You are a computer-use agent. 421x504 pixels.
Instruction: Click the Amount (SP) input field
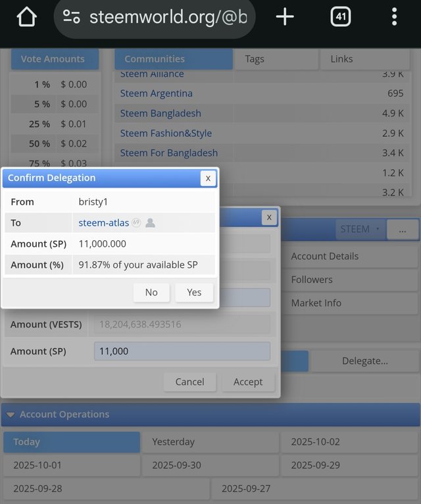coord(182,351)
